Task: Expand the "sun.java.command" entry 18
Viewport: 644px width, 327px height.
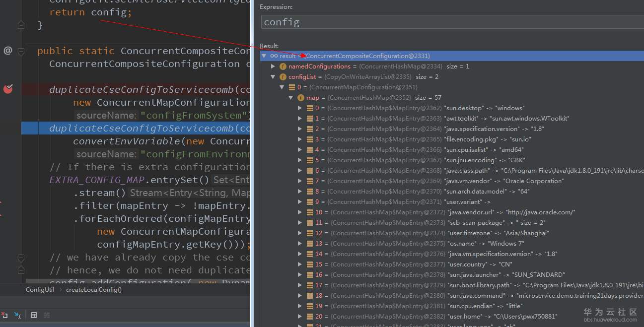Action: click(x=300, y=296)
